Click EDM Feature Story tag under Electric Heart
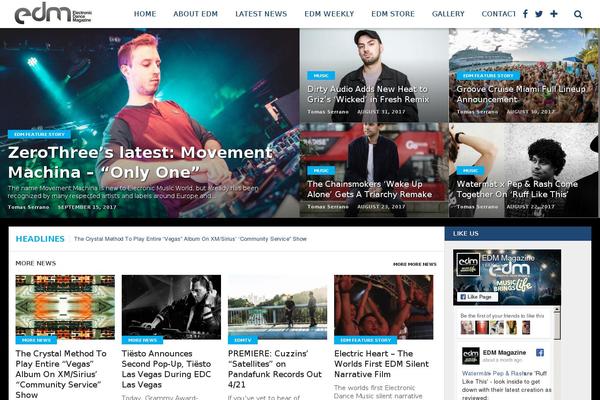This screenshot has width=600, height=400. coord(365,340)
